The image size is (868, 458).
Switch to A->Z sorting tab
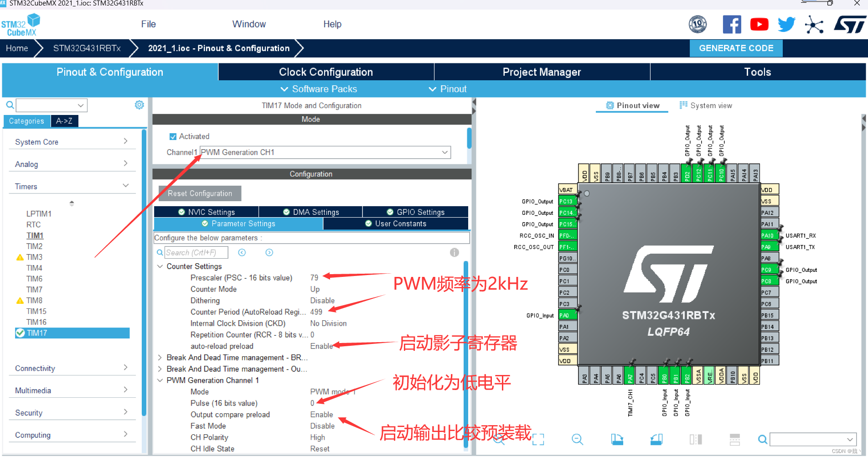(x=64, y=121)
